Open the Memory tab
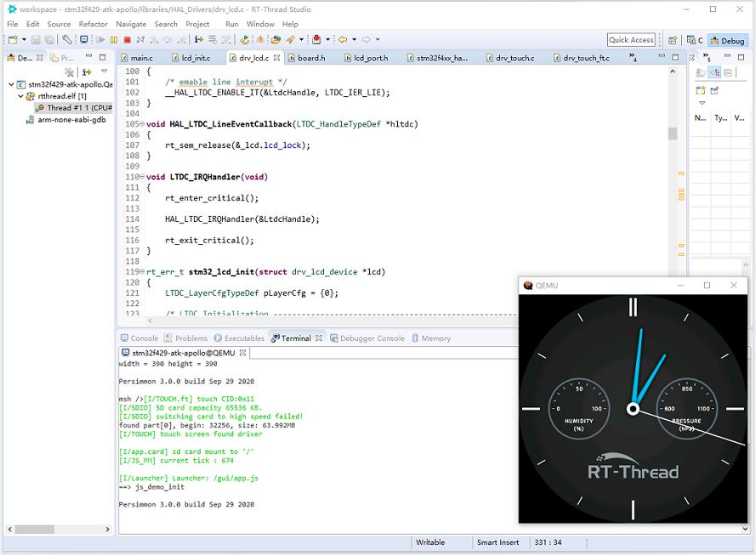The height and width of the screenshot is (555, 756). 431,338
